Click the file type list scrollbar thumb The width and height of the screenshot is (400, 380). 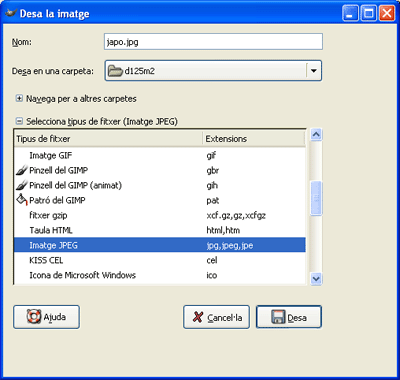316,198
